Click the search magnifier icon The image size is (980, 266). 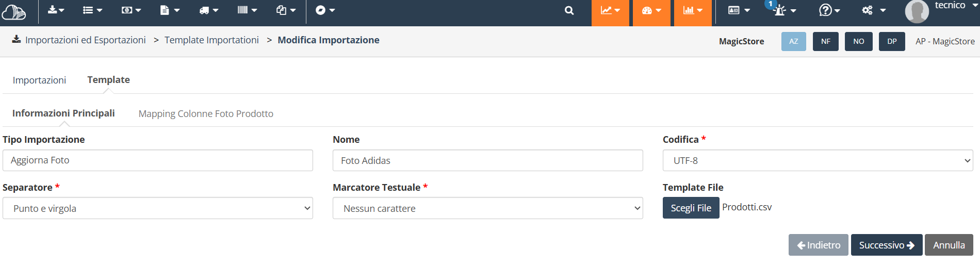569,10
